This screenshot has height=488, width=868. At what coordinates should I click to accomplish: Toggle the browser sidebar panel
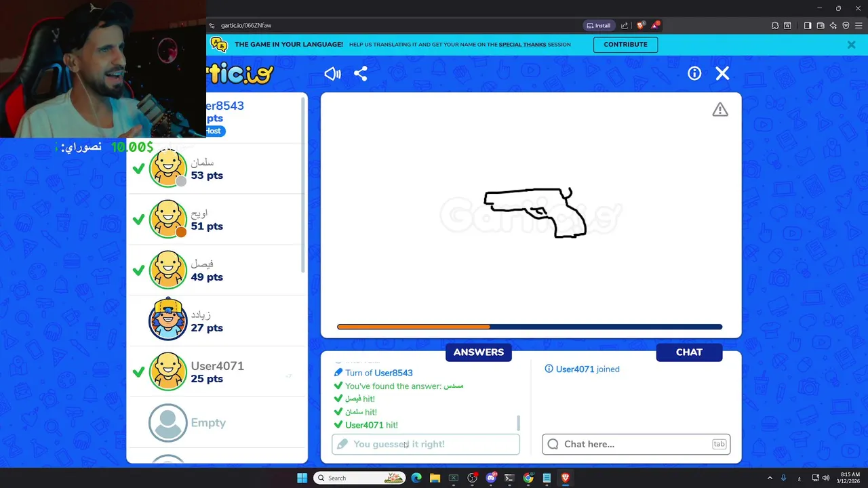808,26
